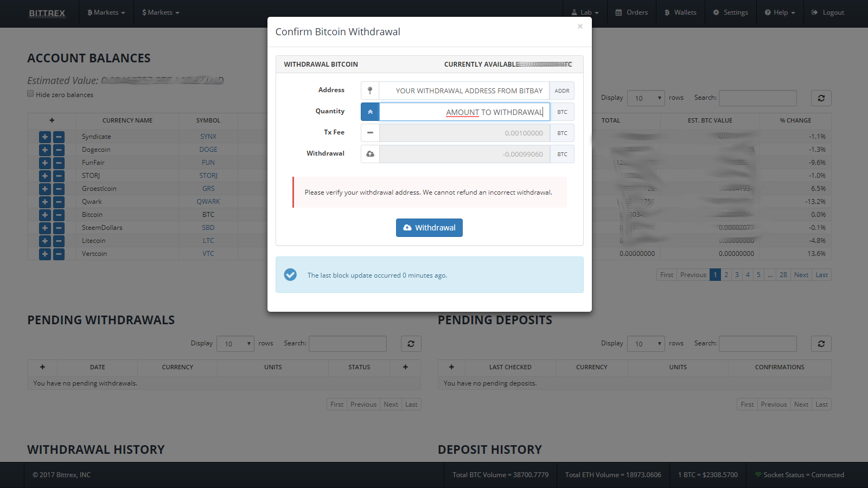Open the Settings page

730,12
